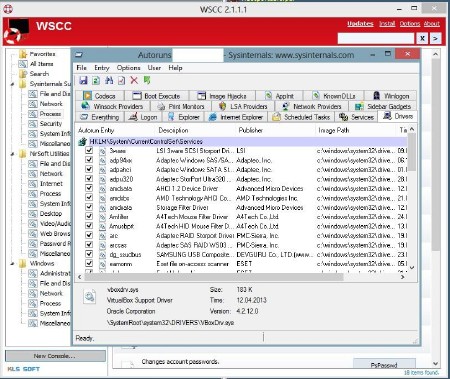Open the User menu
The height and width of the screenshot is (379, 450).
click(x=154, y=68)
